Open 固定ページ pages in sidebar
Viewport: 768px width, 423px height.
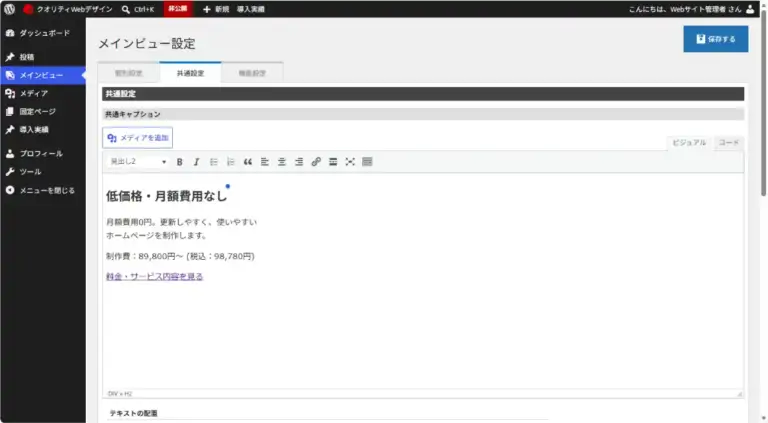(x=43, y=111)
